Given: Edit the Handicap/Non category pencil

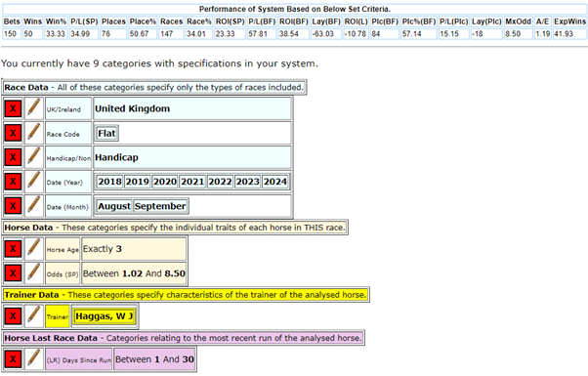Looking at the screenshot, I should [x=34, y=157].
